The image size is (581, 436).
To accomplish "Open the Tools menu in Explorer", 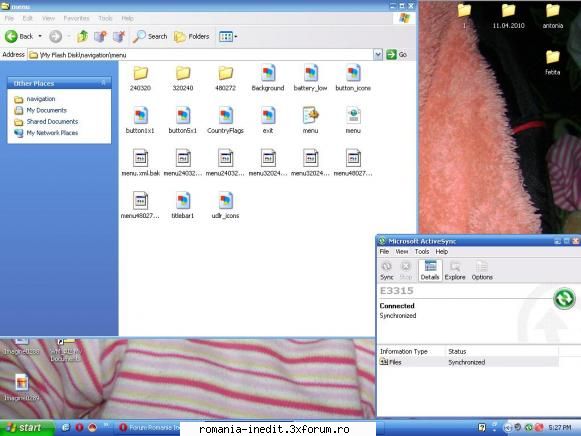I will 105,18.
